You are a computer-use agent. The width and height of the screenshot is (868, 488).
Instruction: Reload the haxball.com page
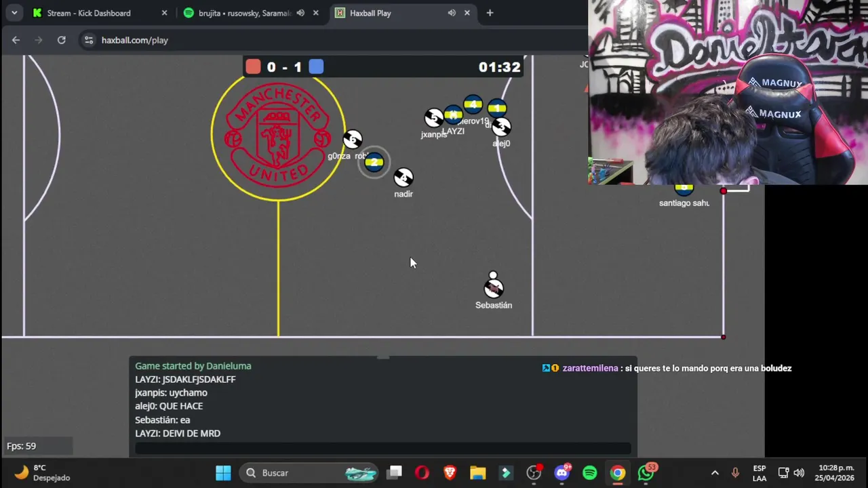click(61, 40)
